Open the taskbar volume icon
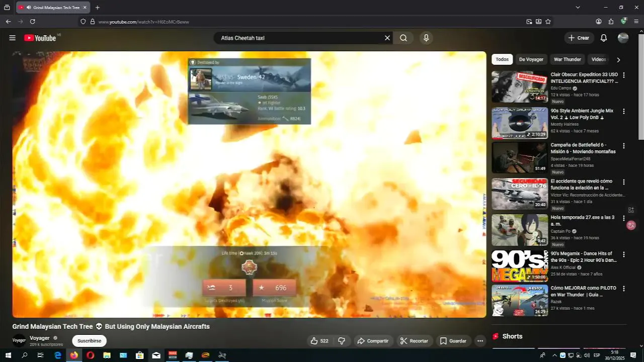 pyautogui.click(x=587, y=355)
